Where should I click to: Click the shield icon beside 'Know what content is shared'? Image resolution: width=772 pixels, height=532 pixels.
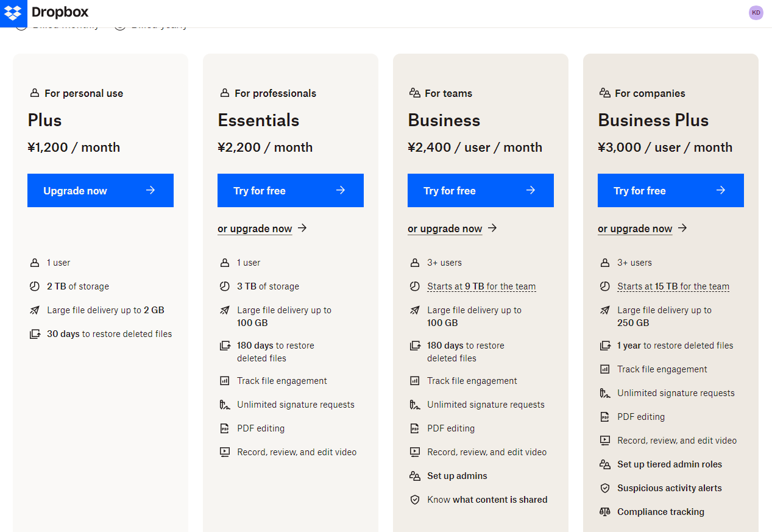415,500
